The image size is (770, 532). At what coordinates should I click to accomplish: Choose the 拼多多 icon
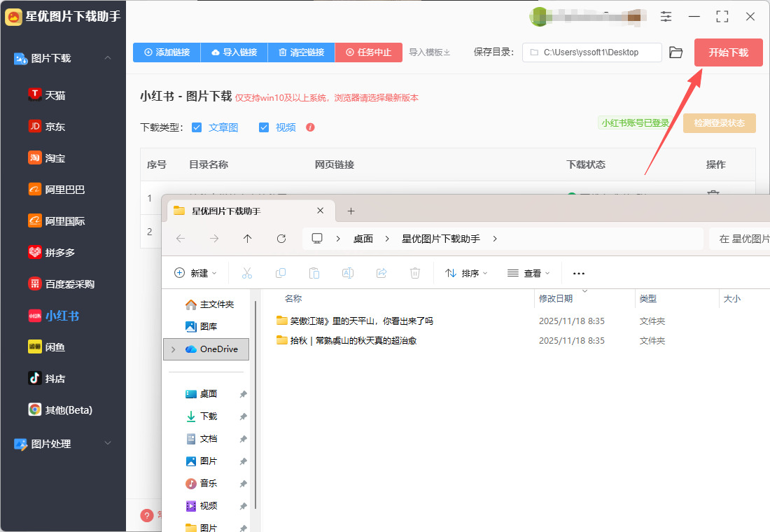click(35, 252)
